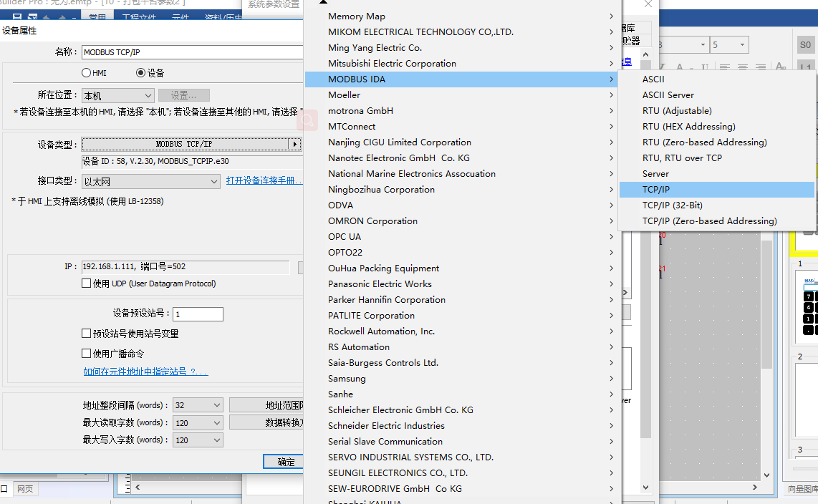Open Schneider Electric Industries entry
The image size is (818, 504).
point(462,426)
